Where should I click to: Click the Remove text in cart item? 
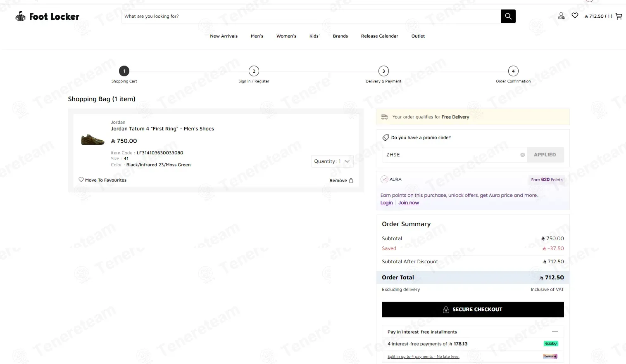point(338,181)
